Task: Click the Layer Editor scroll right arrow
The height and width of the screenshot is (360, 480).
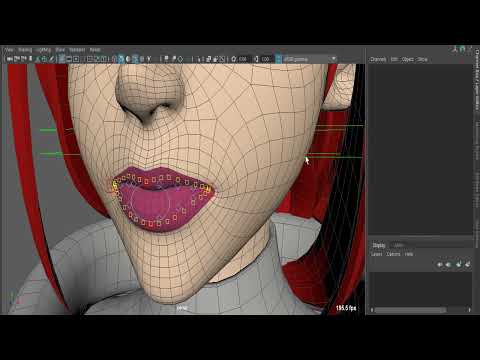Action: pos(469,310)
